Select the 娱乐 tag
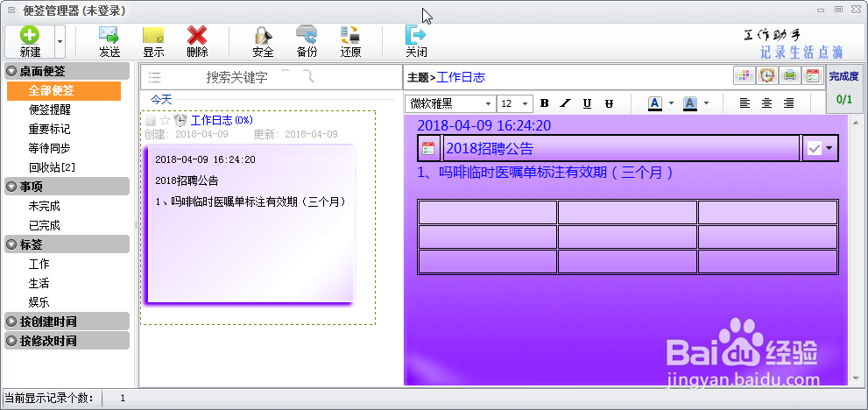 [39, 302]
